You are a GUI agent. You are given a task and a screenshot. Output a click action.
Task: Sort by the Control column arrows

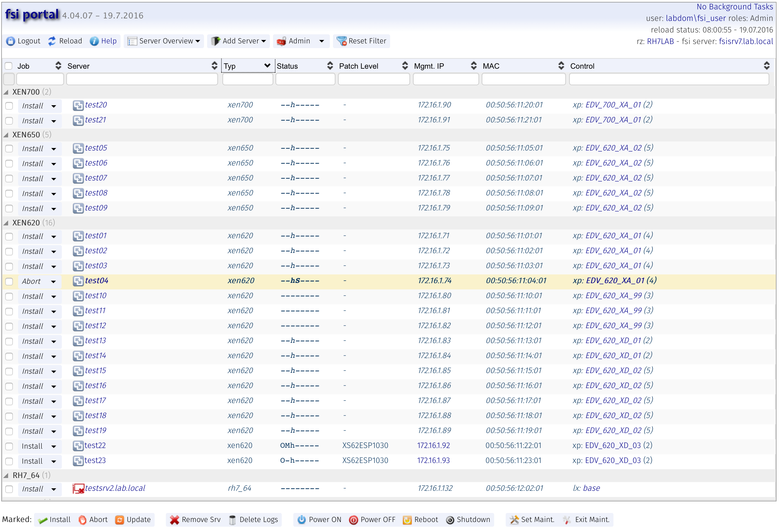[x=767, y=66]
